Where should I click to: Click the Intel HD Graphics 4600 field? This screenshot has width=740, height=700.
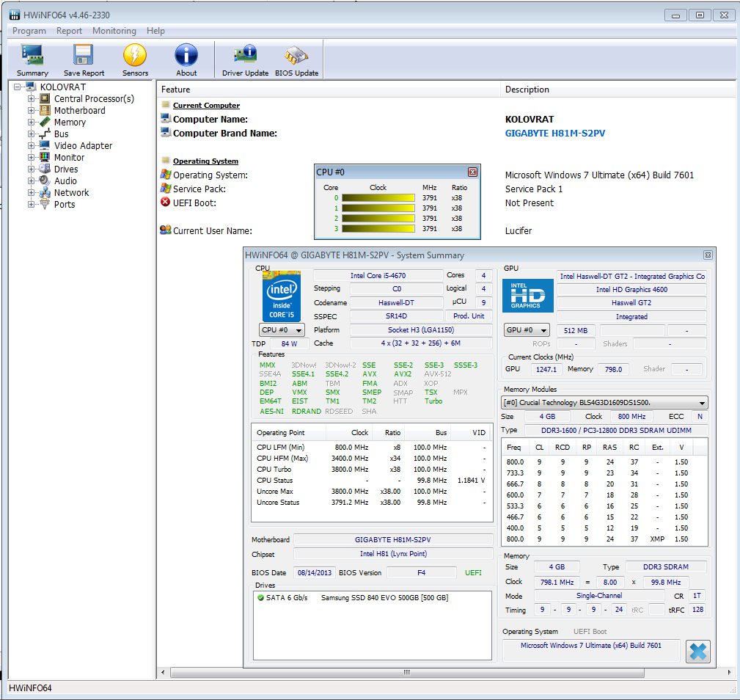(631, 289)
